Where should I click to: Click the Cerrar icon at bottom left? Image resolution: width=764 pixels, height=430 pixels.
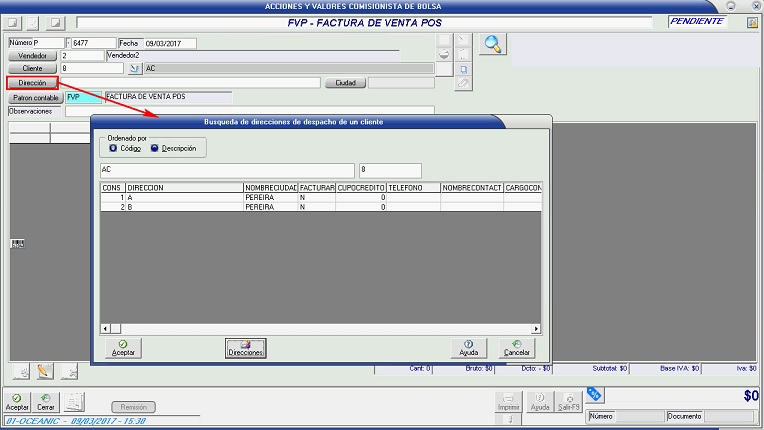46,402
